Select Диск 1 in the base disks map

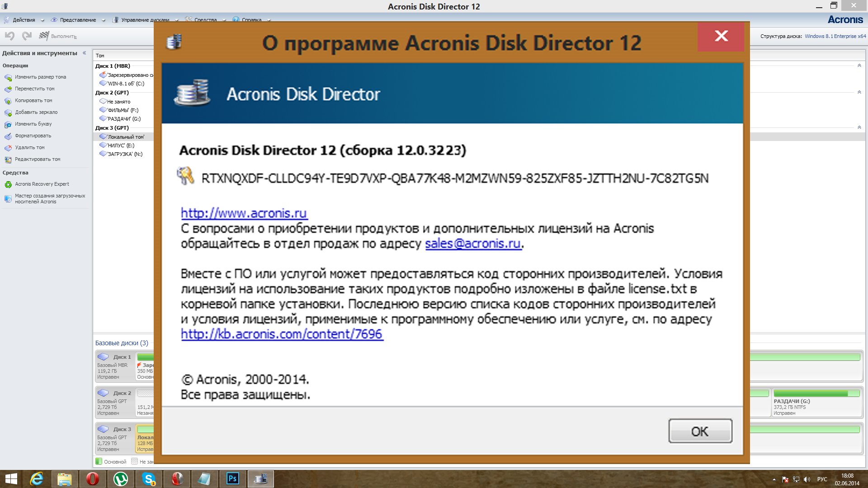tap(115, 366)
